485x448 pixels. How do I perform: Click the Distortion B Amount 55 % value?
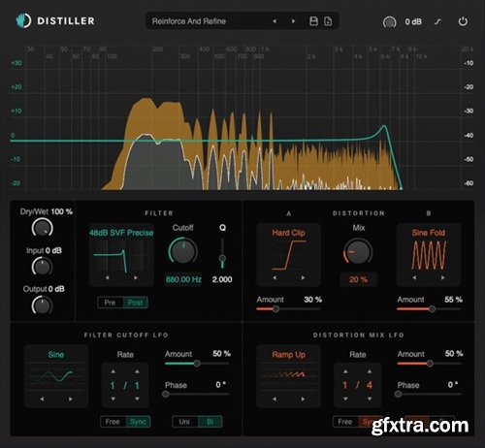pos(453,300)
